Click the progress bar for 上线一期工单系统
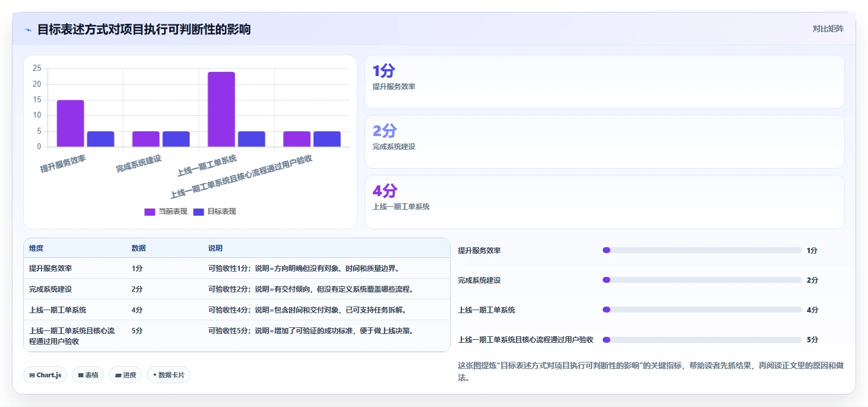This screenshot has height=407, width=868. tap(702, 310)
